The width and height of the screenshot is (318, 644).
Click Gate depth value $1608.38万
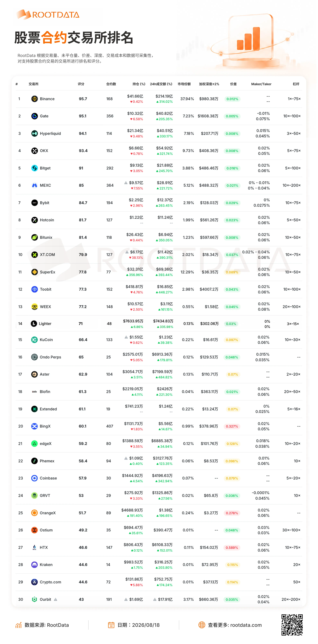[x=208, y=116]
